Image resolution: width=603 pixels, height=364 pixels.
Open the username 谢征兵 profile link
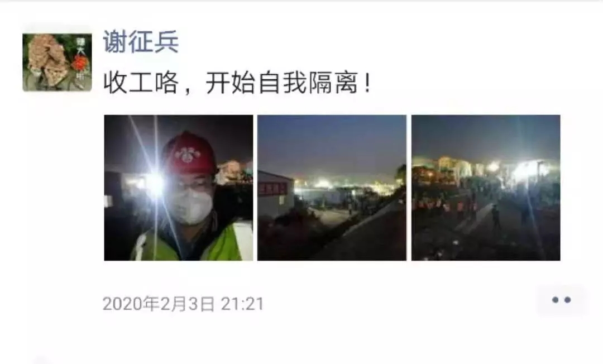click(x=141, y=42)
